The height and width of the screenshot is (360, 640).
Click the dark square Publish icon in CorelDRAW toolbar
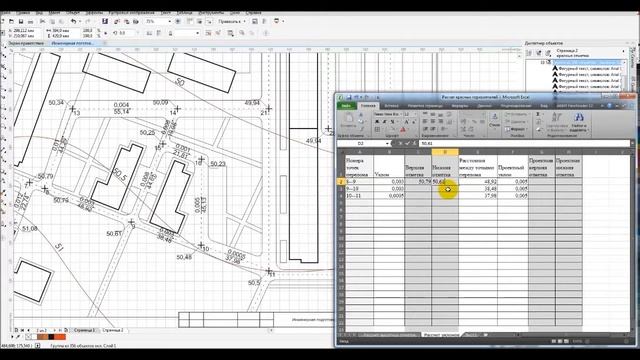(x=105, y=21)
